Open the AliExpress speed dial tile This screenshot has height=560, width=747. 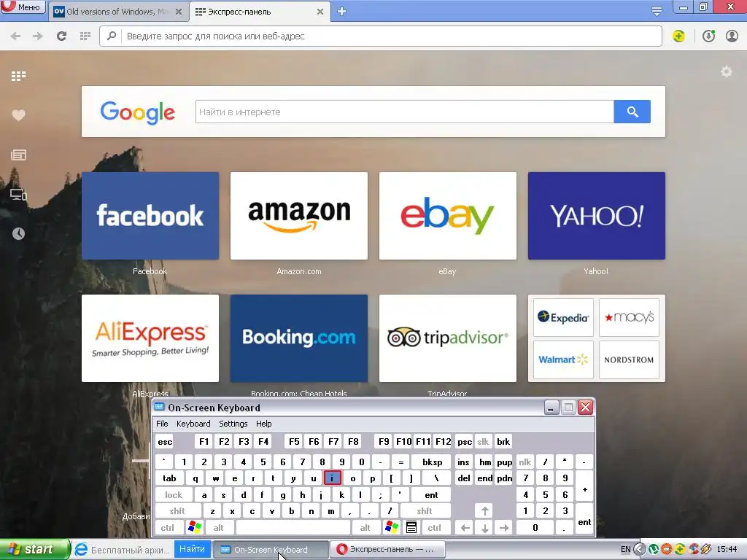[150, 338]
